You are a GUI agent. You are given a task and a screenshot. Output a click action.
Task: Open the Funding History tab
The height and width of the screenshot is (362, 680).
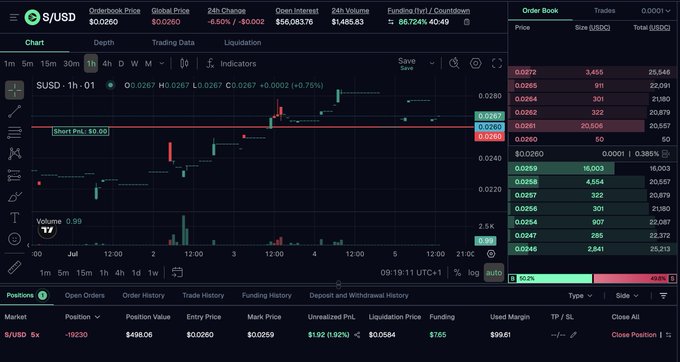click(x=267, y=295)
